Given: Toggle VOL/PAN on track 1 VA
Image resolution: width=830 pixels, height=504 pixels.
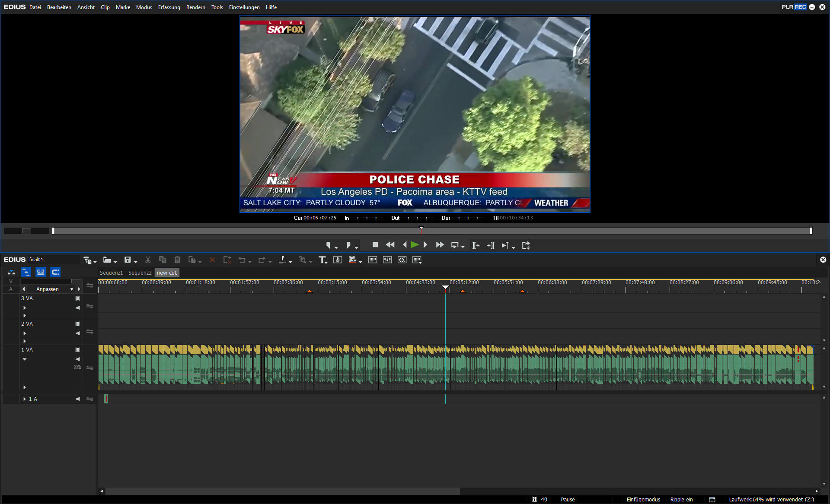Looking at the screenshot, I should 78,367.
